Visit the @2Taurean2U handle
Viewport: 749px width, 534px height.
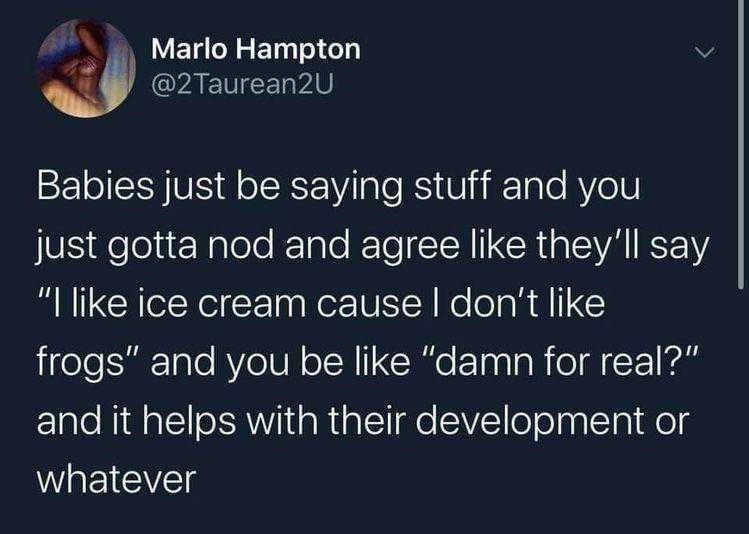(241, 85)
